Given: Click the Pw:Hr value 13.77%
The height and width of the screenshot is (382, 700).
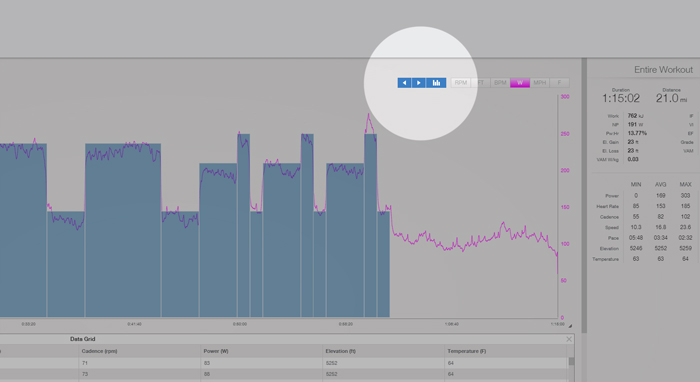Looking at the screenshot, I should [637, 133].
